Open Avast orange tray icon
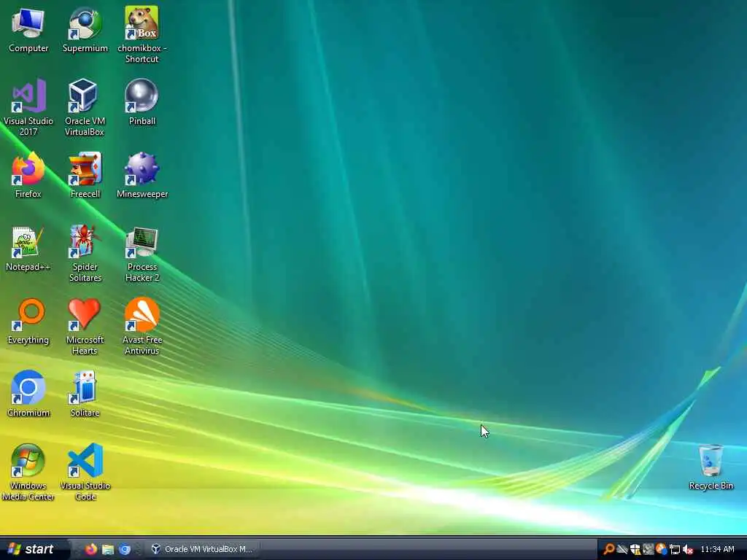Image resolution: width=747 pixels, height=560 pixels. (661, 549)
